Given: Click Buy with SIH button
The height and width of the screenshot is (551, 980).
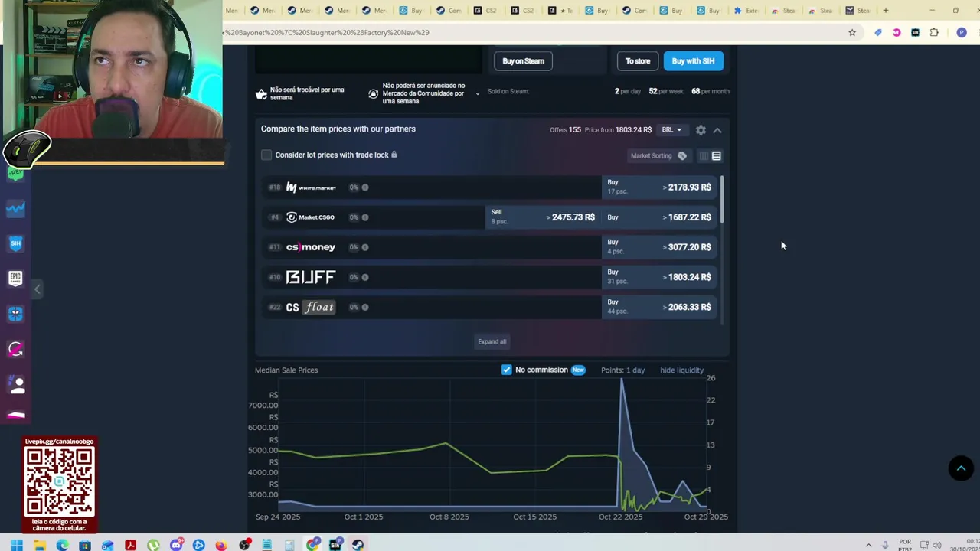Looking at the screenshot, I should tap(693, 61).
